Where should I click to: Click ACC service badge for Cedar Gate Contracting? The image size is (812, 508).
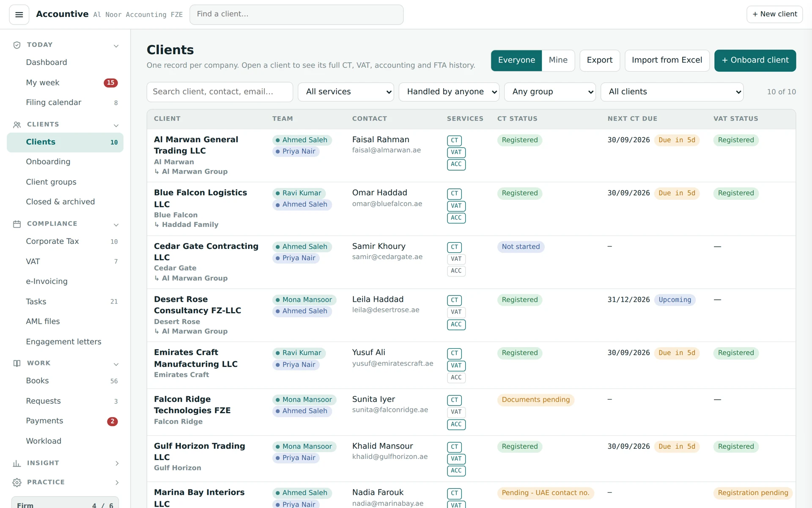click(x=456, y=271)
